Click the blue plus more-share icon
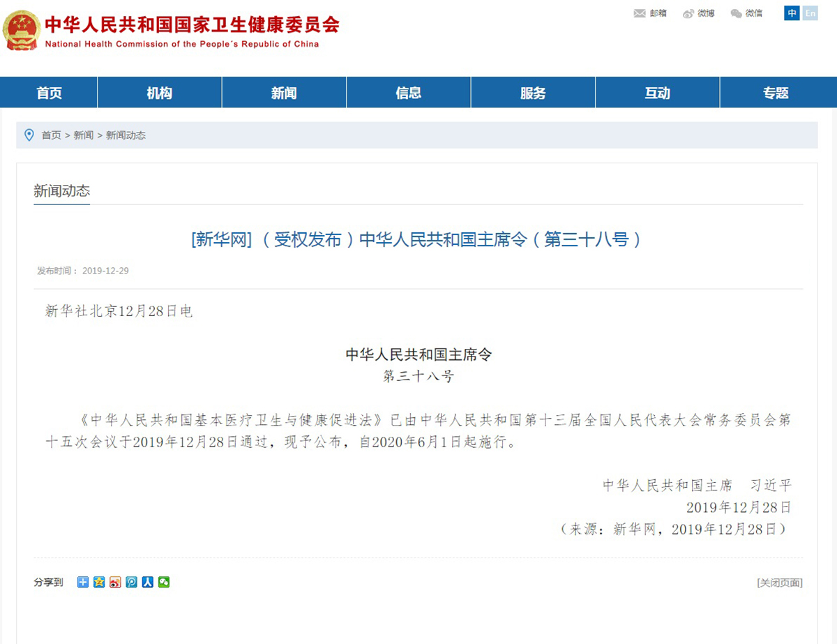 [83, 582]
